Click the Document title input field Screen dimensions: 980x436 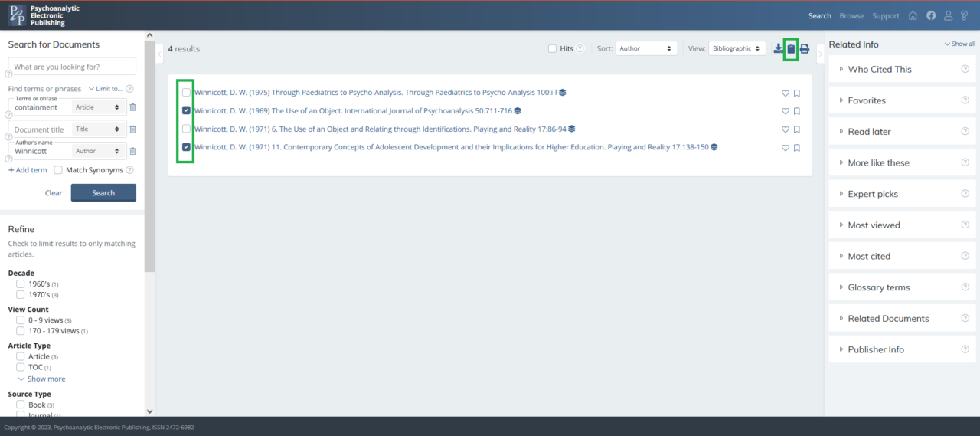click(40, 129)
